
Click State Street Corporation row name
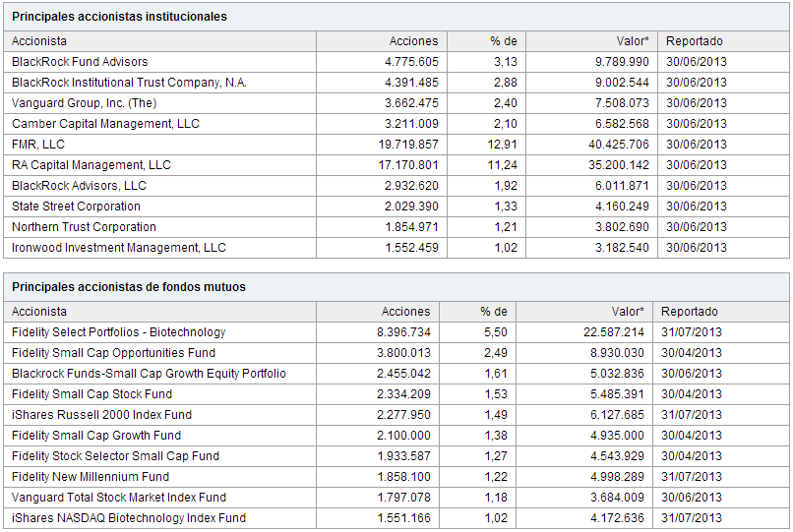76,207
